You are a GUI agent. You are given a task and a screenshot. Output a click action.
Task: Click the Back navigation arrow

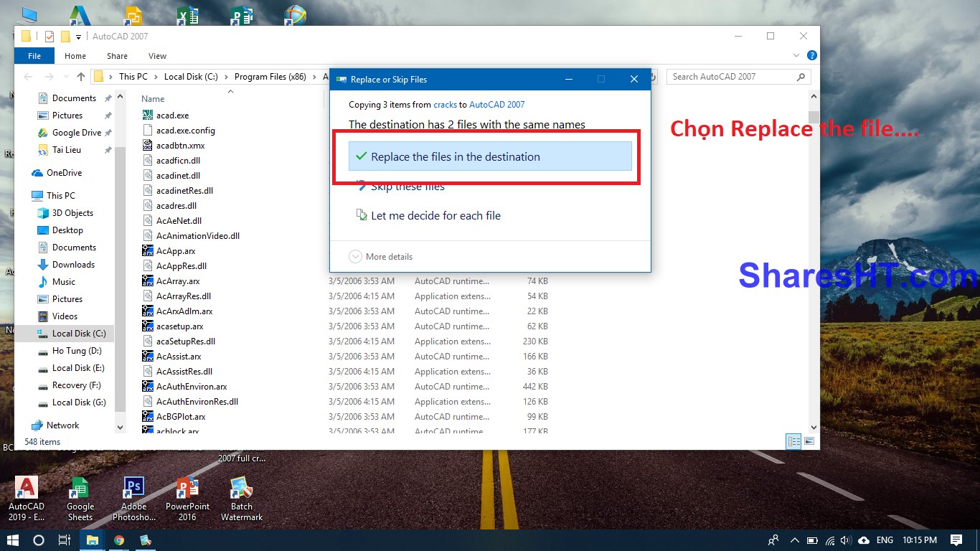click(28, 77)
